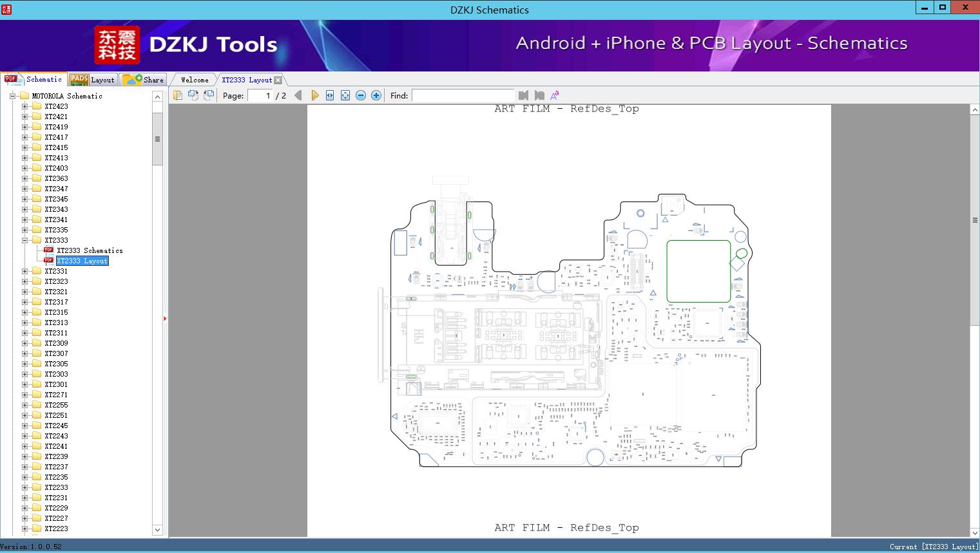Expand the XT2315 folder
Screen dimensions: 980x553
coord(24,312)
